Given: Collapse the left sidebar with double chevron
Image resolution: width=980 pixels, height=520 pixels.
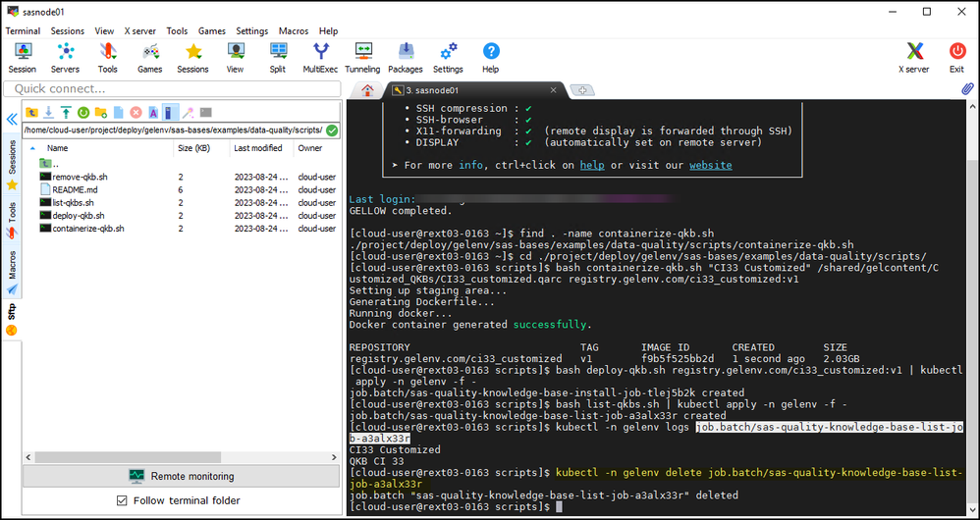Looking at the screenshot, I should (12, 119).
